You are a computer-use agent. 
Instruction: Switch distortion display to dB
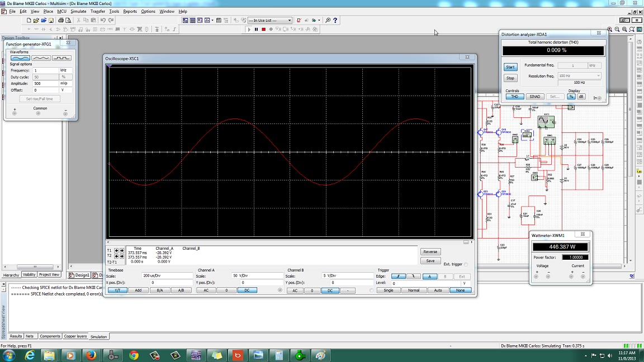(581, 97)
